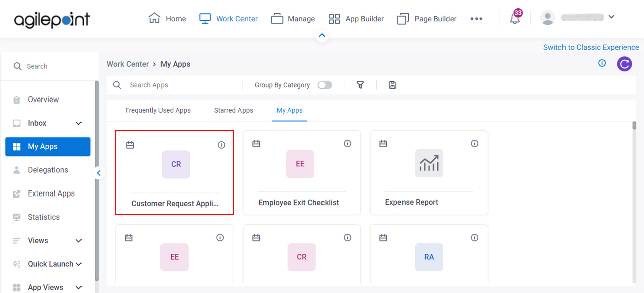Open Work Center in top navigation
Image resolution: width=644 pixels, height=293 pixels.
click(228, 19)
